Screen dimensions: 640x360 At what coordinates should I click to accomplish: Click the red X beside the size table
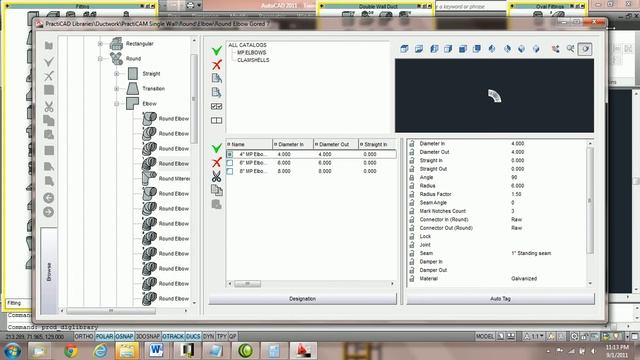click(217, 162)
